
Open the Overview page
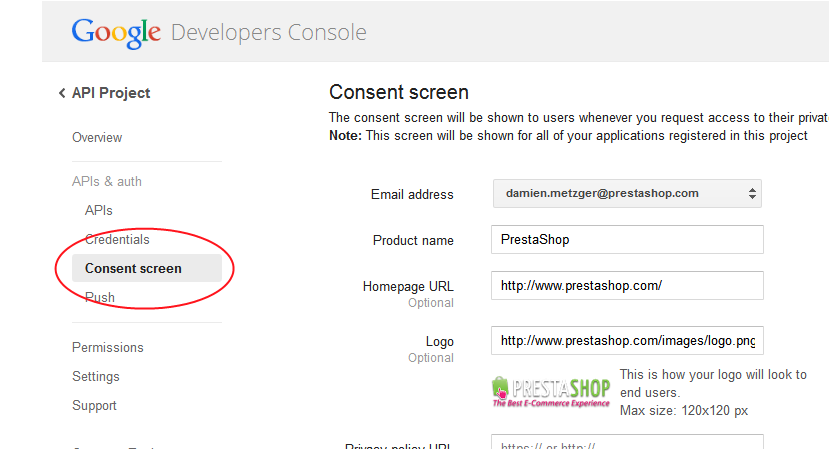pos(97,138)
